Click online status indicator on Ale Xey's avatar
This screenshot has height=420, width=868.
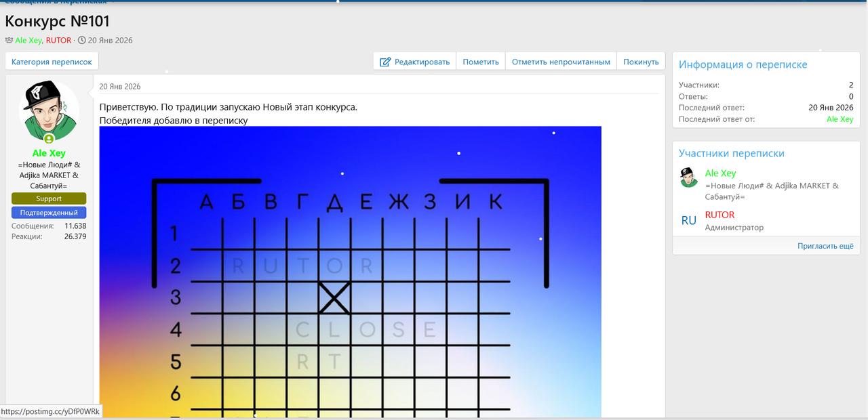tap(49, 139)
